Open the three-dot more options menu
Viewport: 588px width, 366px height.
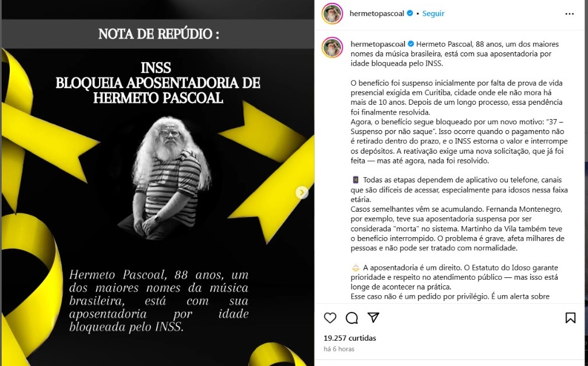coord(569,14)
